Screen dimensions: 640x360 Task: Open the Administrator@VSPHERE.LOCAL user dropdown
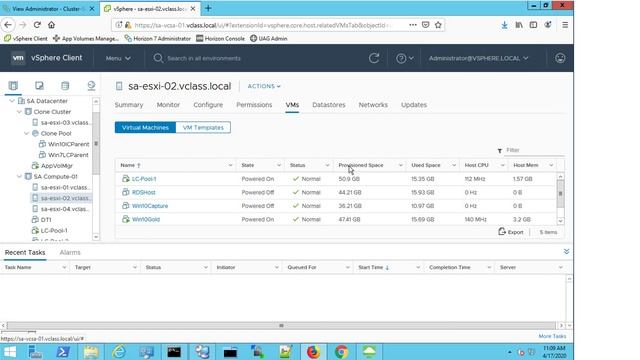[x=478, y=58]
